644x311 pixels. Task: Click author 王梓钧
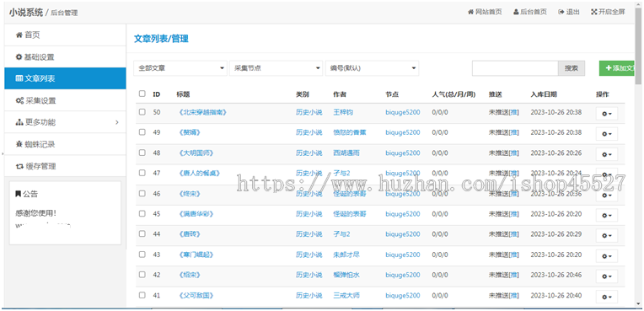click(x=343, y=112)
